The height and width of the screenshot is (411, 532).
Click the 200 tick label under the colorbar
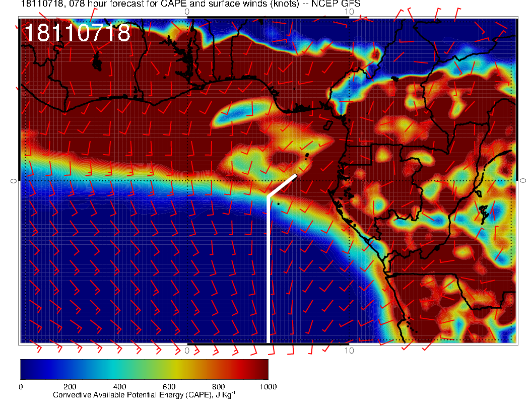point(70,387)
